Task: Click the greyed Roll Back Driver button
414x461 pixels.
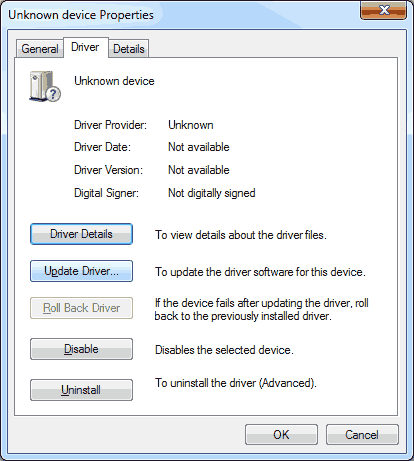Action: click(81, 308)
